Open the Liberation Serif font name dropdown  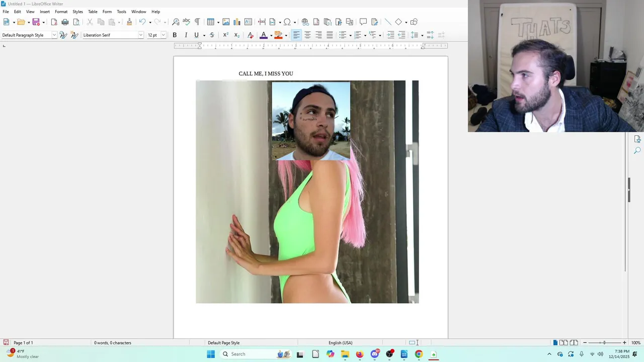pyautogui.click(x=141, y=35)
